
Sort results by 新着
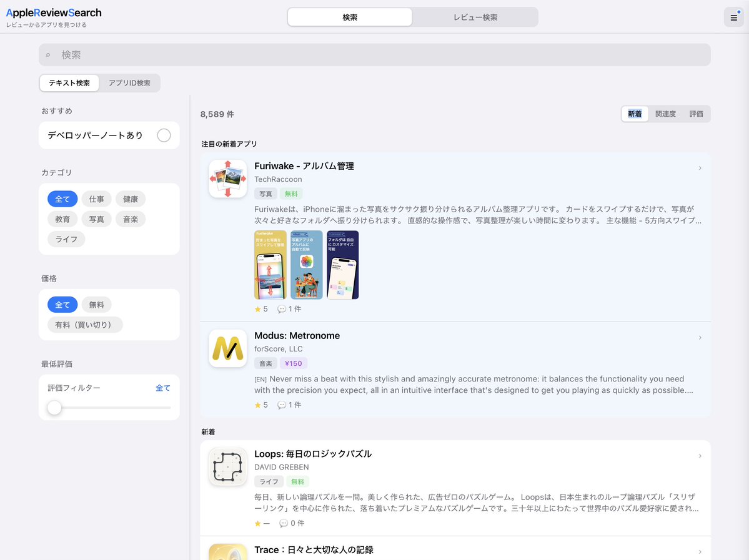(635, 114)
